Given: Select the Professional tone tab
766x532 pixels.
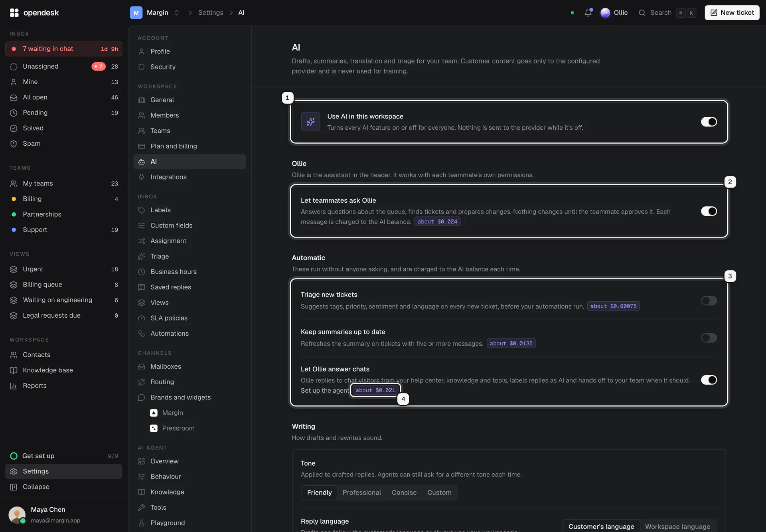Looking at the screenshot, I should [361, 492].
